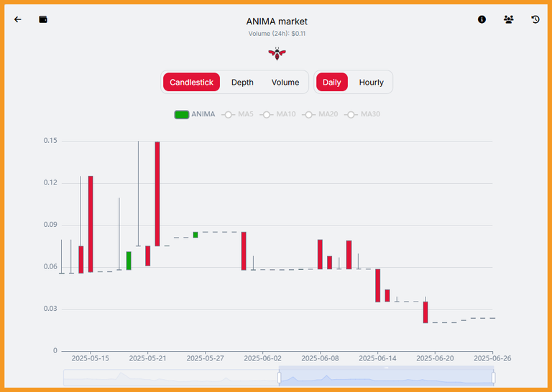This screenshot has width=552, height=392.
Task: Open the history clock icon
Action: [x=535, y=19]
